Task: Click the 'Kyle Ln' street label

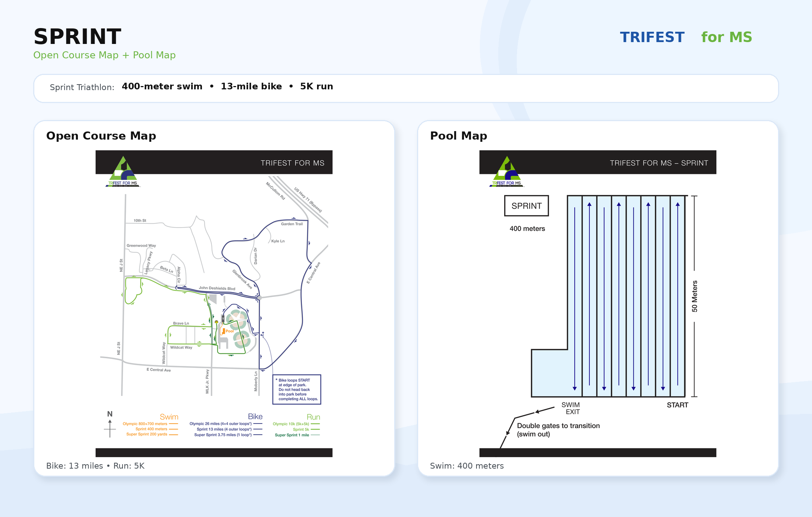Action: coord(278,241)
